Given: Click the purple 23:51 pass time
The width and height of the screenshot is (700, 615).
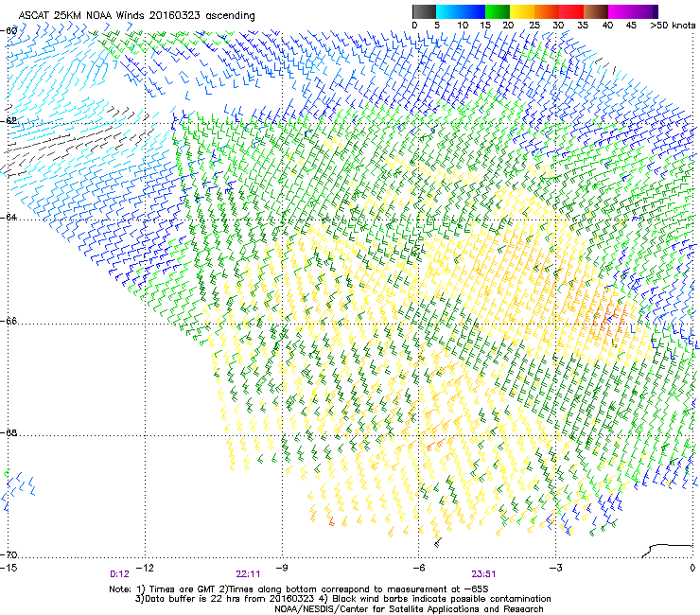Looking at the screenshot, I should [x=483, y=574].
